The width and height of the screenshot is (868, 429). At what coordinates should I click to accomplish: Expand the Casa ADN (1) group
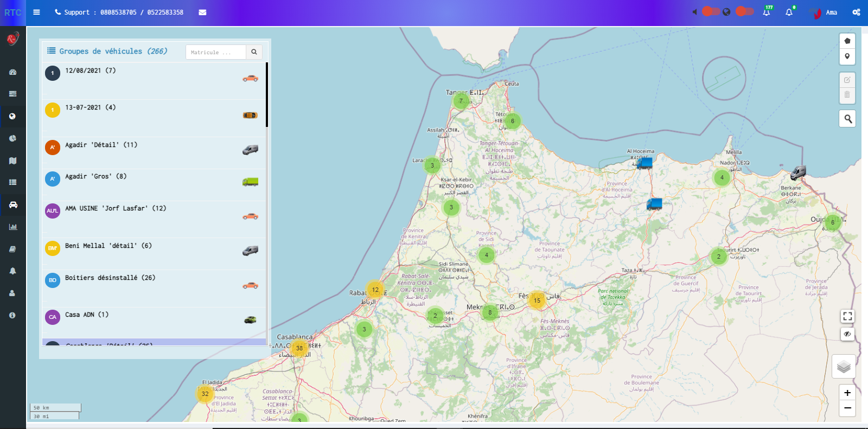click(154, 323)
